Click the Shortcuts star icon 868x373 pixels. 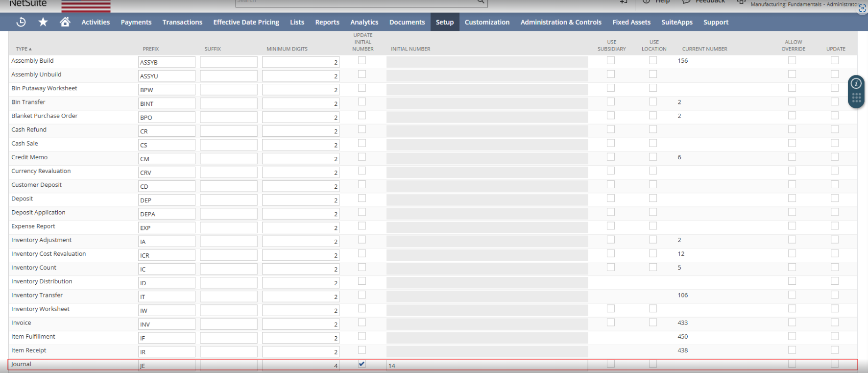43,22
